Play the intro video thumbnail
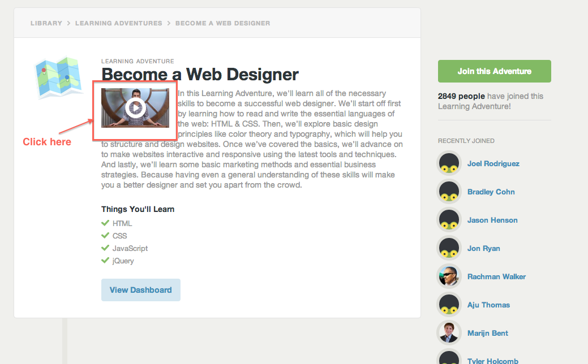The image size is (588, 364). click(135, 107)
